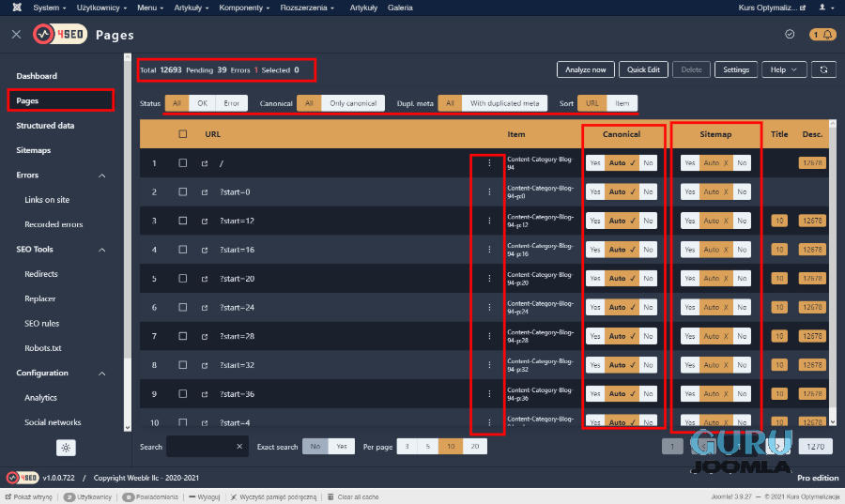Screen dimensions: 845x504
Task: Set Canonical to Yes for row 1
Action: [x=595, y=163]
